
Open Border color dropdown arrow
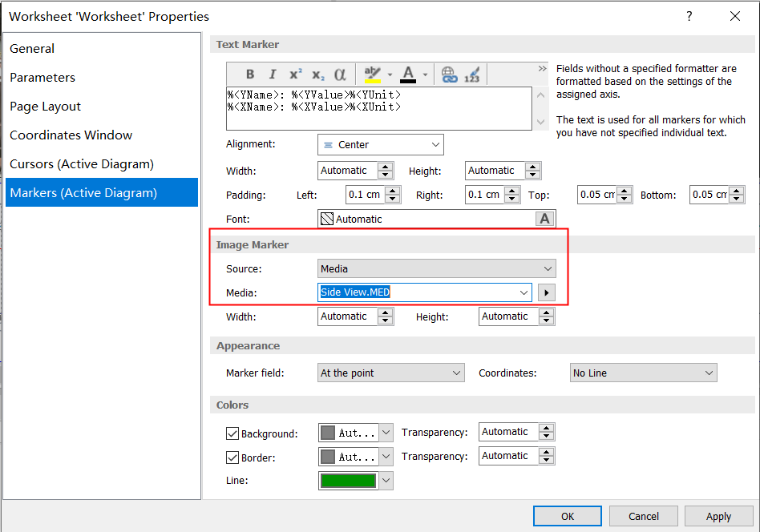(386, 457)
